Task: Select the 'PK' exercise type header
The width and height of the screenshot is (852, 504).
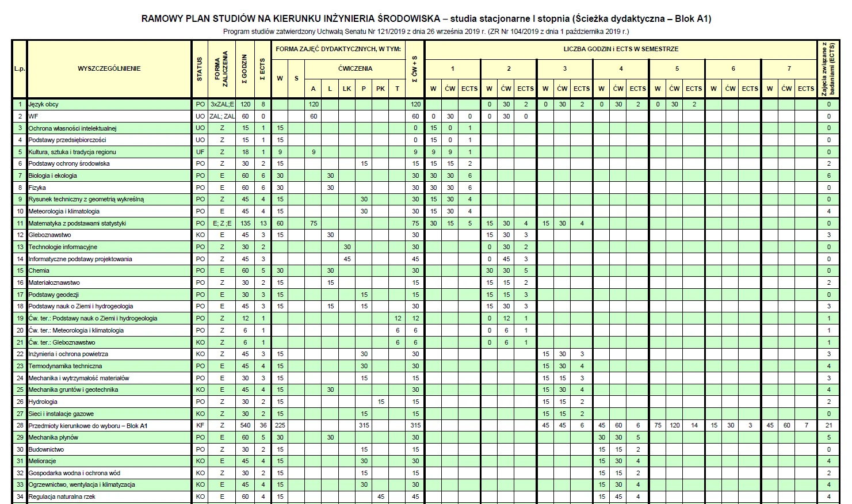Action: coord(380,89)
